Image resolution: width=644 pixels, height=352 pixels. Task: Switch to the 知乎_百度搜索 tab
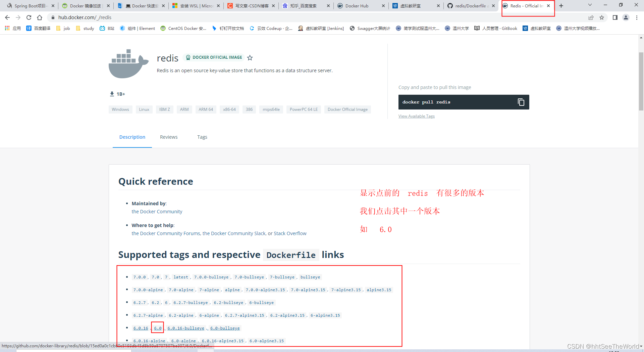[307, 6]
